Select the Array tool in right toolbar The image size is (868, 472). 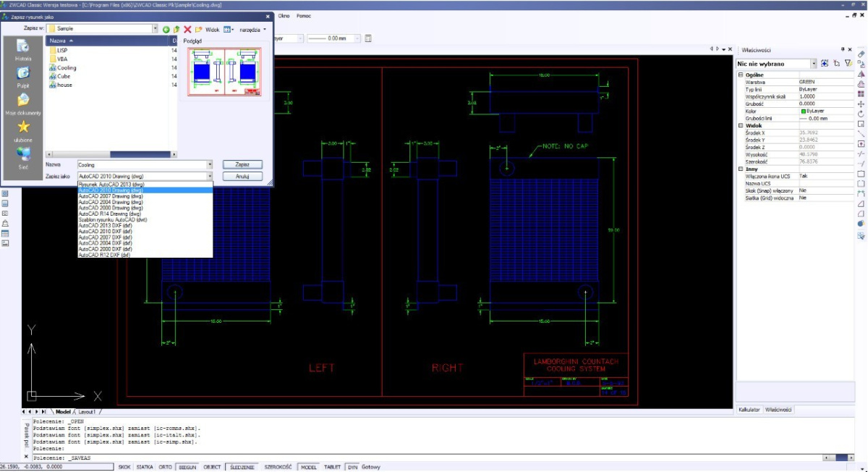tap(861, 93)
